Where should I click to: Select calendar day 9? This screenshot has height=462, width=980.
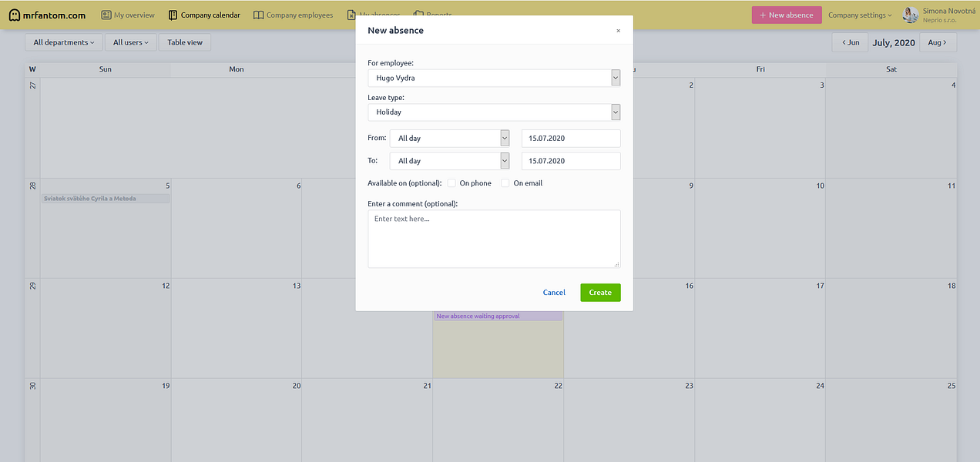[x=664, y=227]
